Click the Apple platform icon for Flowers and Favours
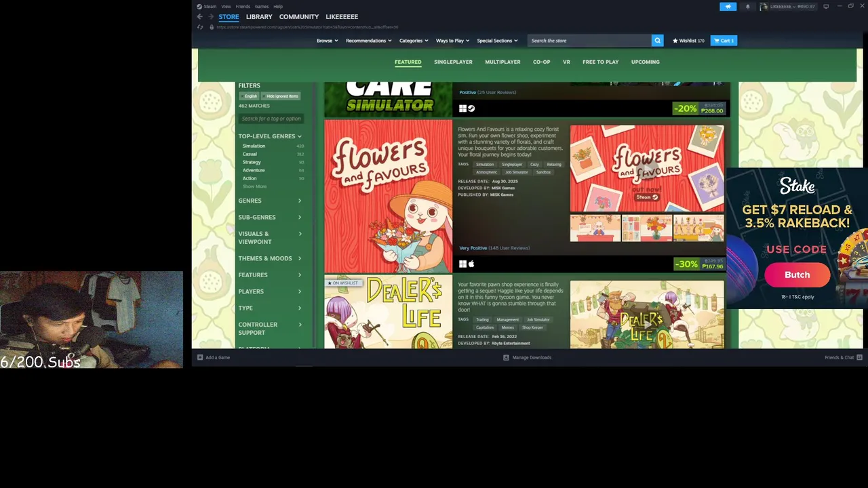 coord(471,264)
